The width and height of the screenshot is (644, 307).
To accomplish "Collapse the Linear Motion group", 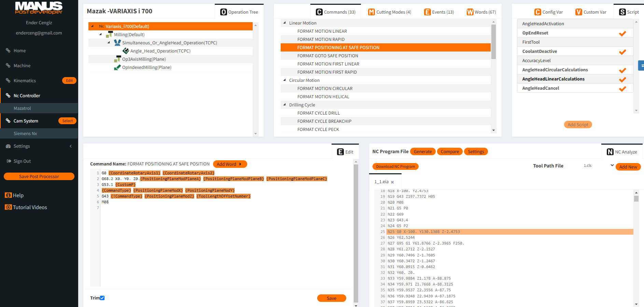I will (x=285, y=23).
